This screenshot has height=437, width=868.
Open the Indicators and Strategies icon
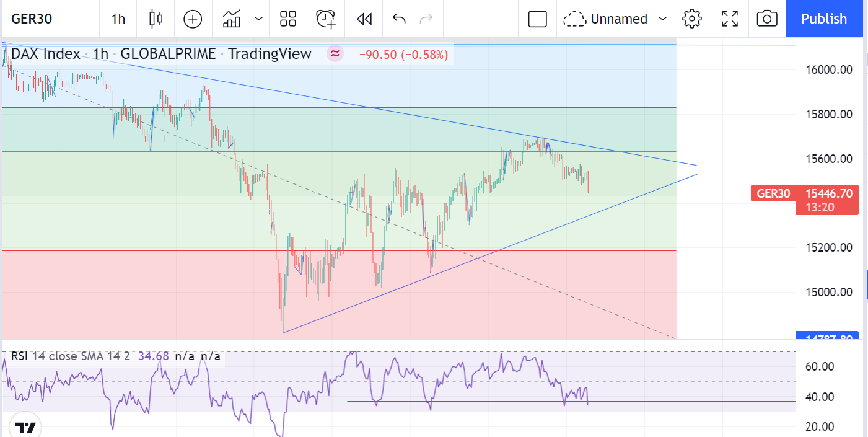tap(232, 19)
